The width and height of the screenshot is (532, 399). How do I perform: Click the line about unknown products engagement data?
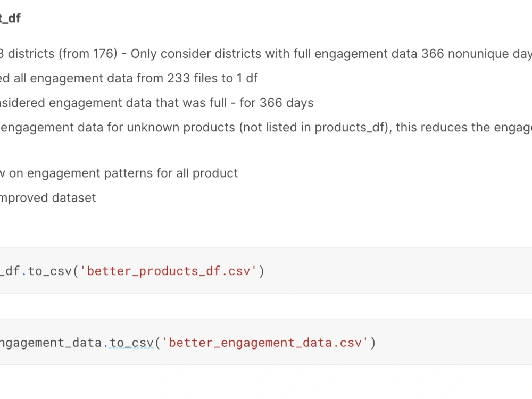(213, 127)
